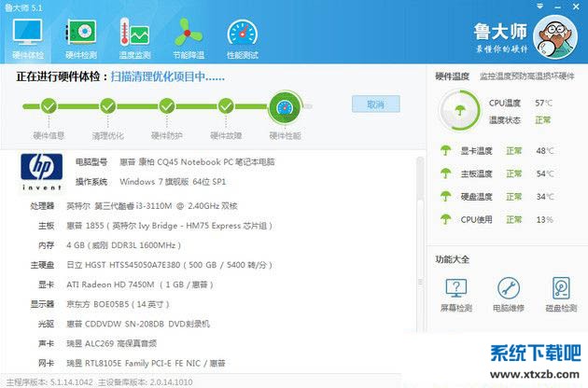Screen dimensions: 588x388
Task: Click the 显卡温度 status icon
Action: click(x=446, y=151)
